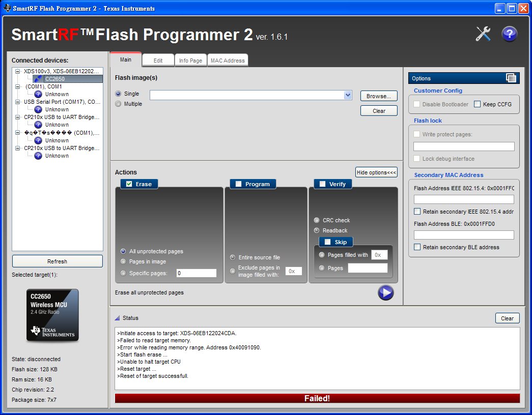Maximize the SmartRF Flash Programmer window
The height and width of the screenshot is (415, 532).
tap(512, 8)
